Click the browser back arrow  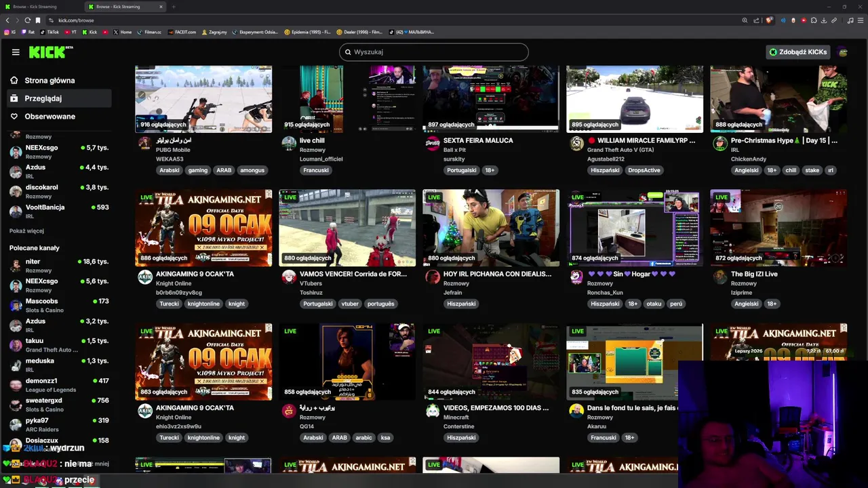pos(7,20)
